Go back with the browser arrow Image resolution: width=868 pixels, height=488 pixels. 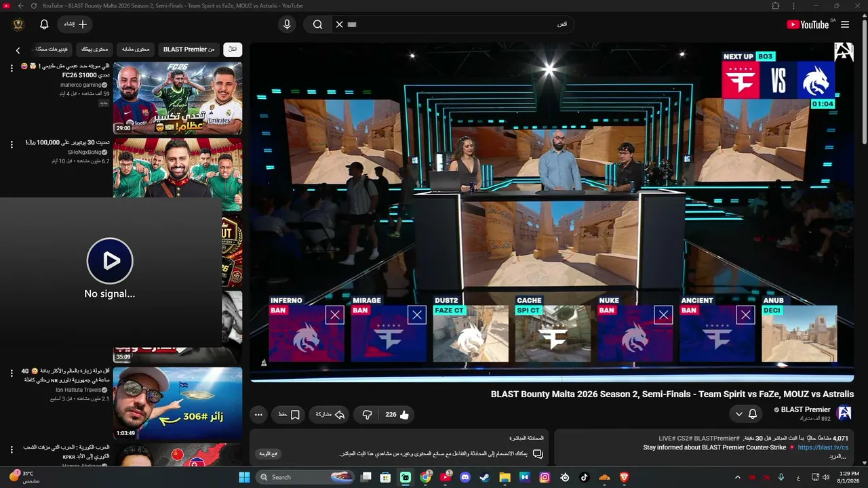point(20,6)
